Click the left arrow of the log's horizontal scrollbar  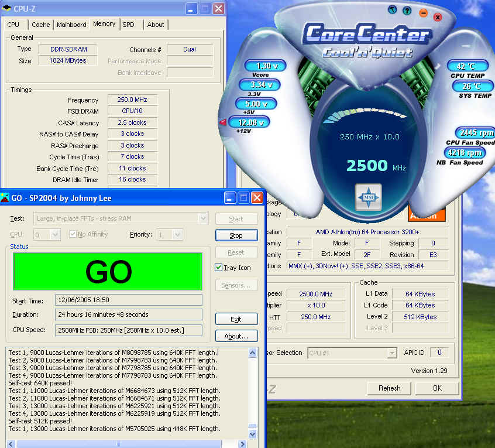click(11, 444)
